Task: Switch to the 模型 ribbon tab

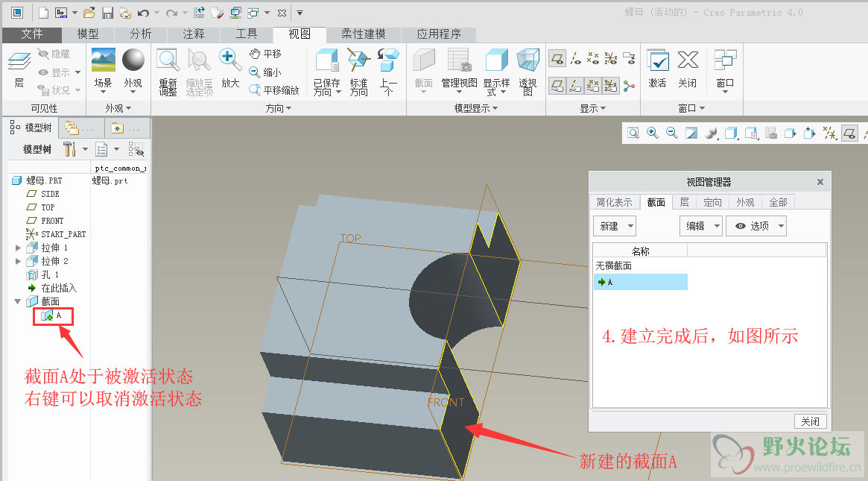Action: 87,34
